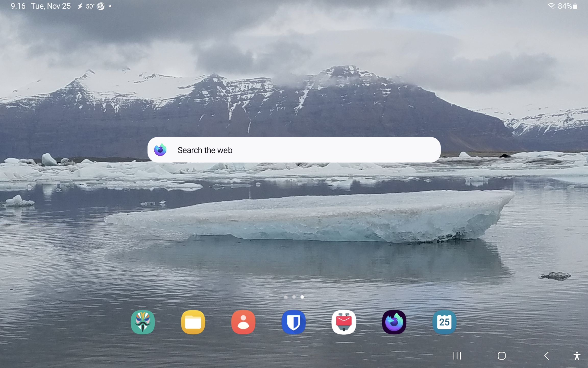Image resolution: width=588 pixels, height=368 pixels.
Task: Open the Calendar app showing 25
Action: 444,322
